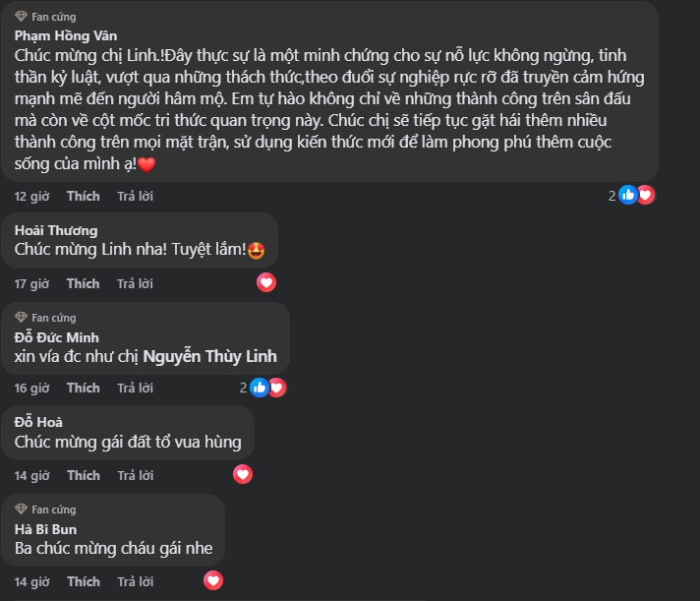Screen dimensions: 700x601
Task: View reactions on Đỗ Đức Minh's comment
Action: [267, 388]
